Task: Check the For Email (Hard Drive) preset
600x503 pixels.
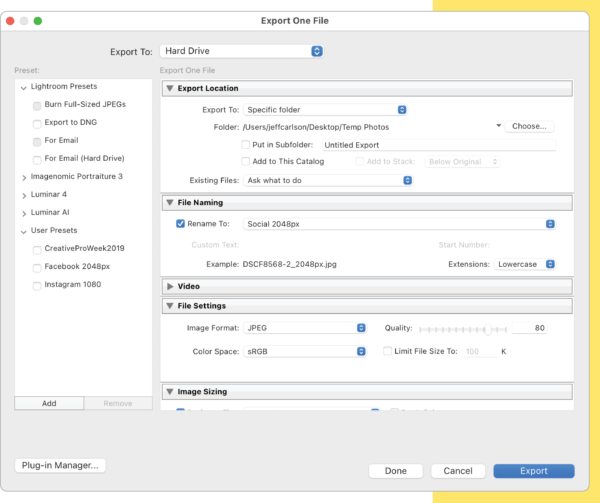Action: click(x=37, y=160)
